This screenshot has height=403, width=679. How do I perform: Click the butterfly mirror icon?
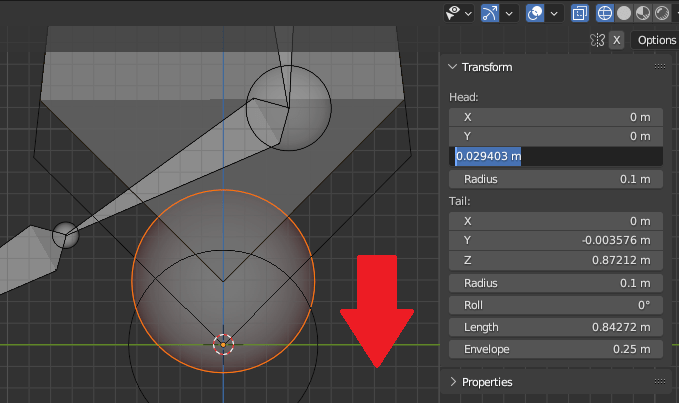click(598, 40)
